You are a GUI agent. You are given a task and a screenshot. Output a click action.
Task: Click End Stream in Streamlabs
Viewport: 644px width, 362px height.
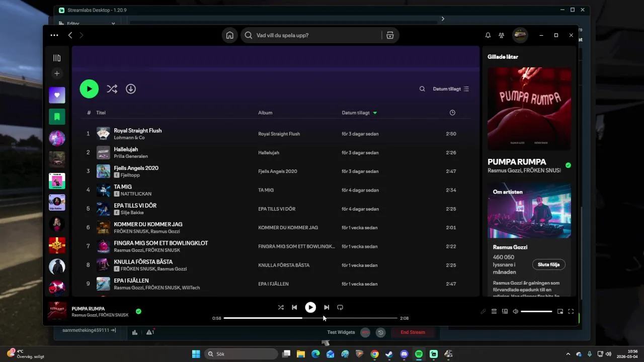pos(413,332)
